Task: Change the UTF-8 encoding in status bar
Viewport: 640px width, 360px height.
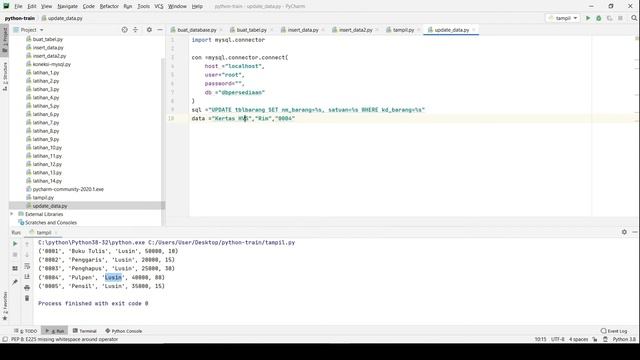Action: 558,339
